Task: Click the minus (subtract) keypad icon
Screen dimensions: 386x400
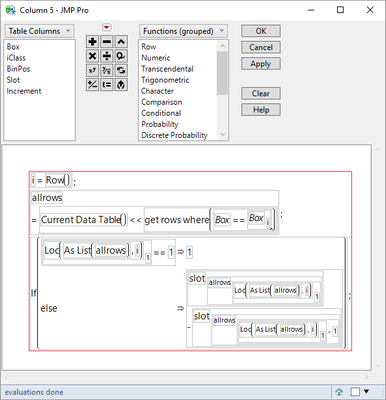Action: 107,42
